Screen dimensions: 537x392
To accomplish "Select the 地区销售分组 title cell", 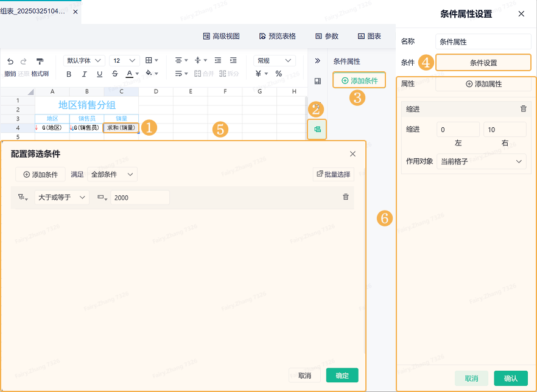I will tap(86, 105).
